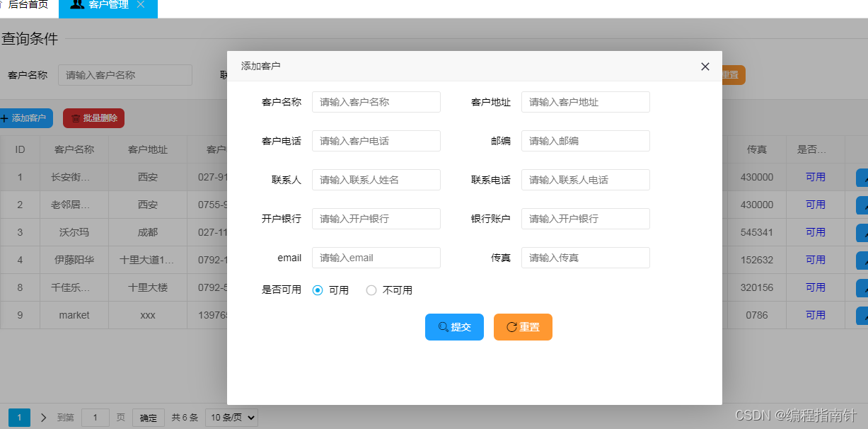868x429 pixels.
Task: Click the 批量删除 trash button
Action: coord(93,118)
